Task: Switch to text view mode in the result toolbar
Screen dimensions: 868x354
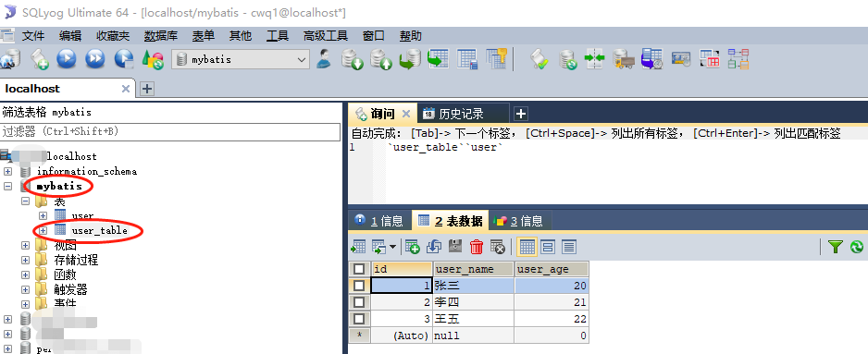Action: click(569, 247)
